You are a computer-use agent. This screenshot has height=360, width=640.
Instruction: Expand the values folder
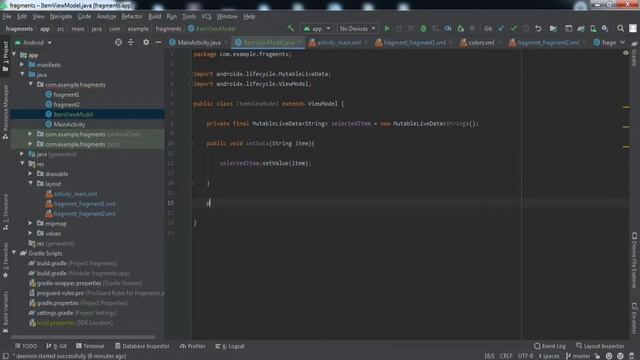coord(31,233)
